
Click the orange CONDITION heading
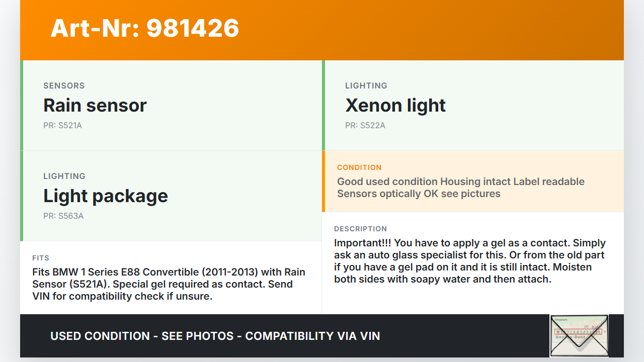click(x=359, y=167)
